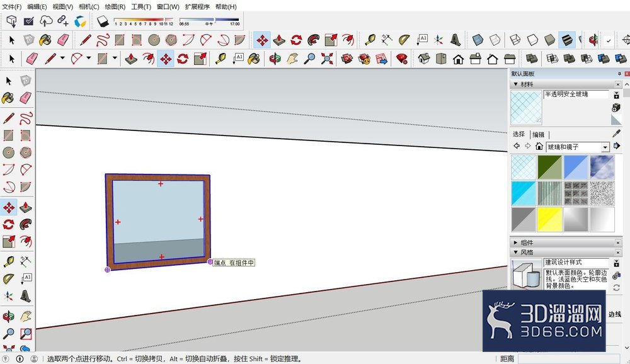Select the Subtract solid tool
Viewport: 630px width, 364px height.
586,59
